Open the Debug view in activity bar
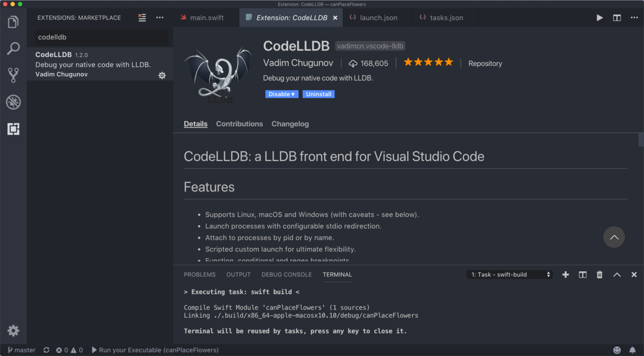The height and width of the screenshot is (356, 644). (14, 102)
